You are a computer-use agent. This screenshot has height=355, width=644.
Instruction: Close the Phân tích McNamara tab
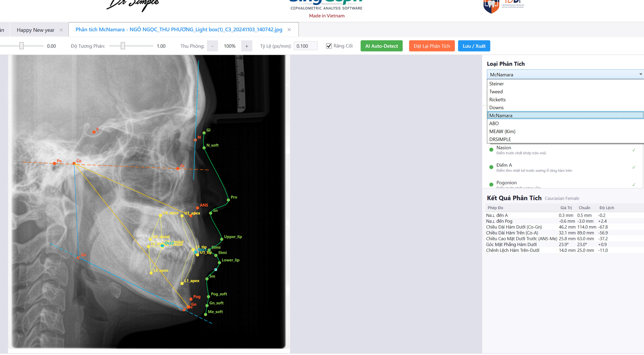coord(289,30)
